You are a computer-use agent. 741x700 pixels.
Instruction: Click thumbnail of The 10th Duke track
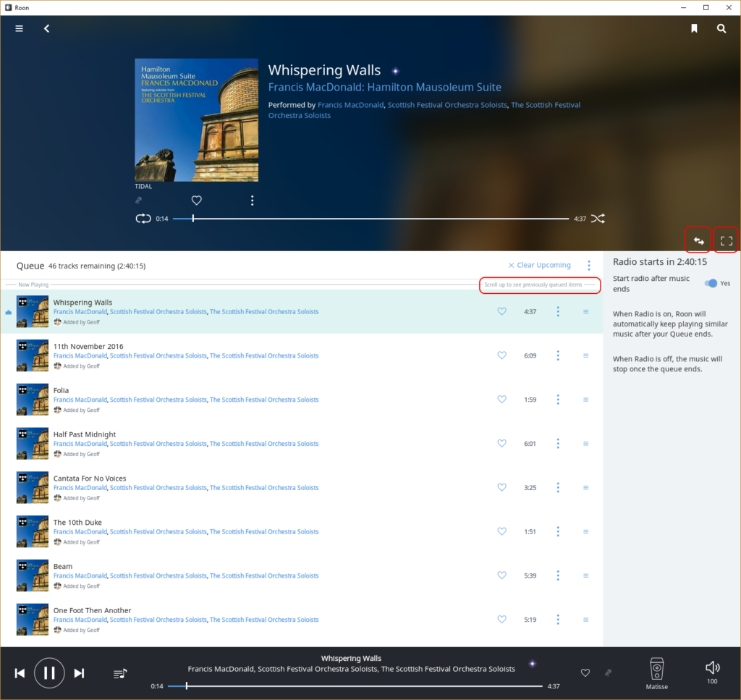coord(33,531)
